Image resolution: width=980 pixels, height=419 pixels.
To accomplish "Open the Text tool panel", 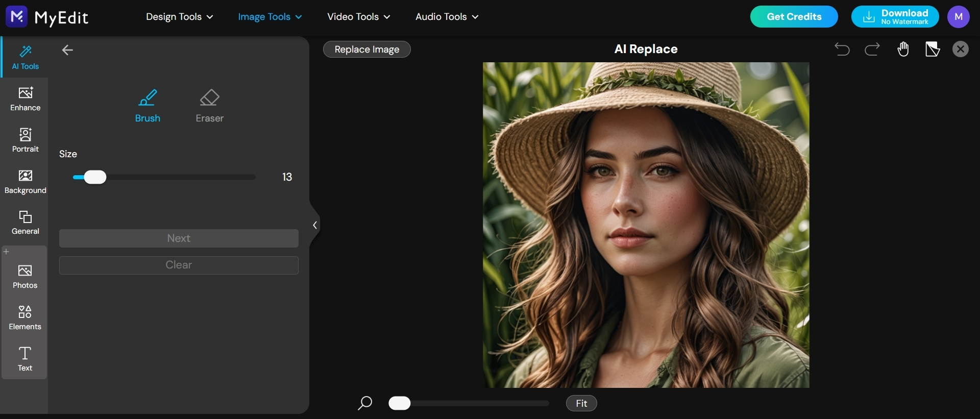I will 25,359.
